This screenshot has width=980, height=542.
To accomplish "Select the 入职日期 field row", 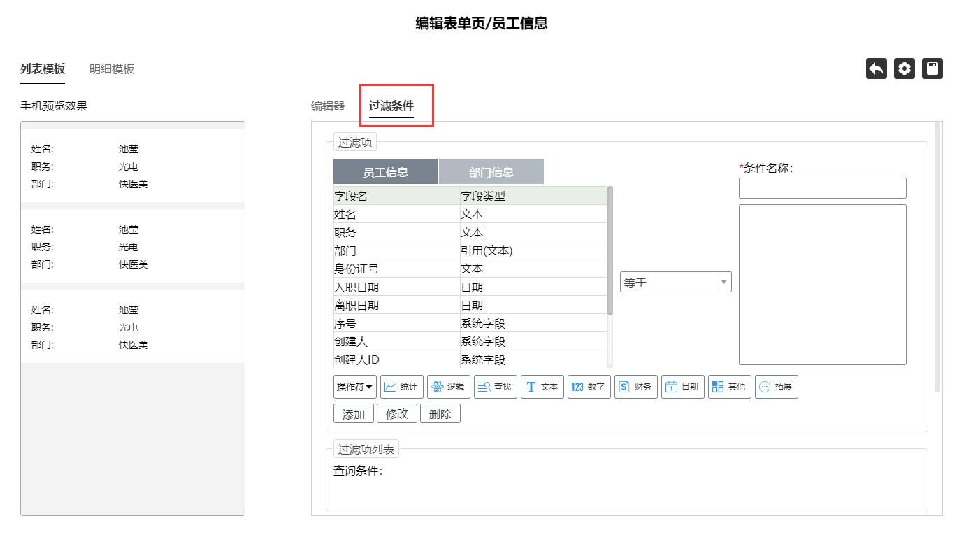I will 470,287.
